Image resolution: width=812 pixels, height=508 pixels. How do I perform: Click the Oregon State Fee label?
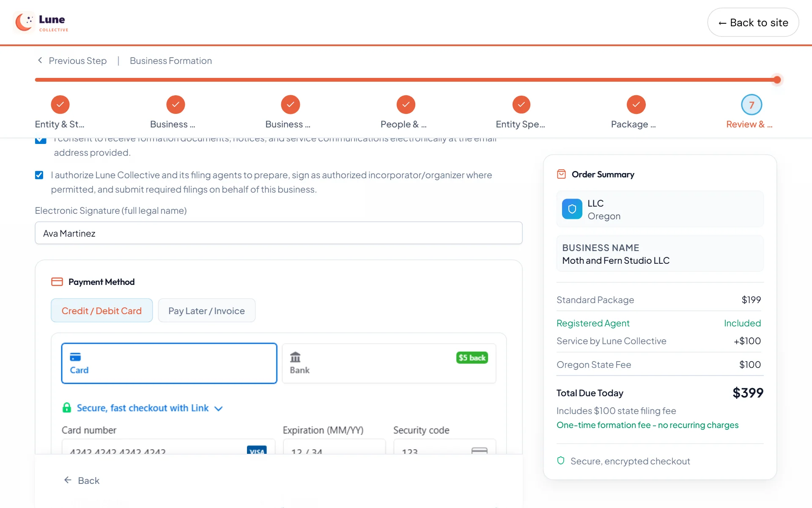coord(594,364)
